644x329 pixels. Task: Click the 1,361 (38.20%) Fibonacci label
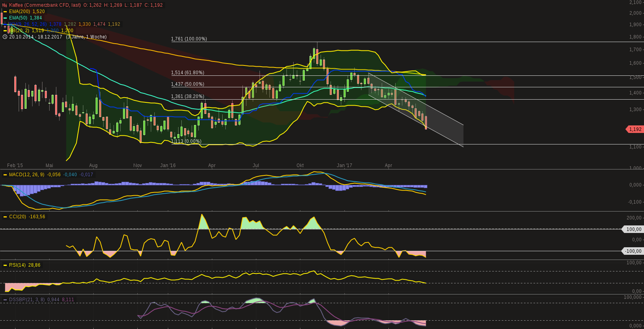click(x=188, y=96)
